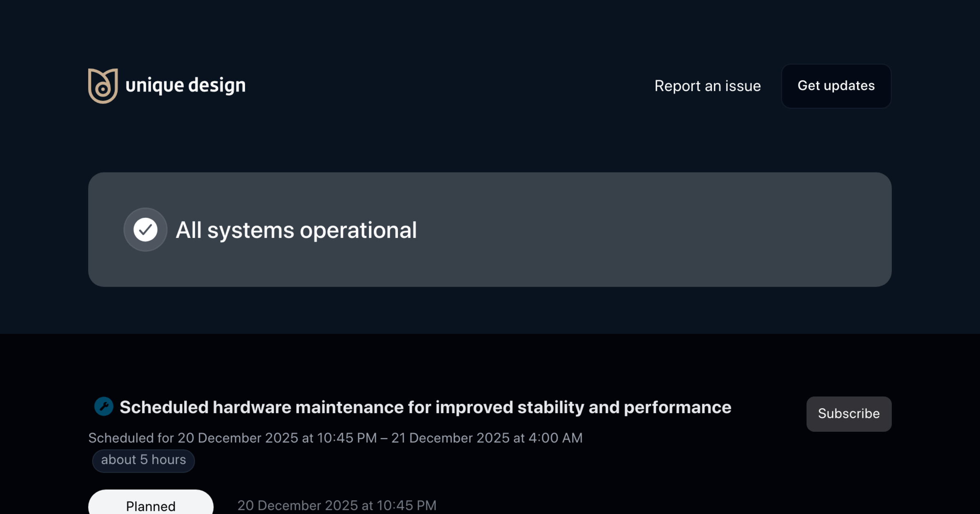Click the "Scheduled for" label text
The image size is (980, 514).
(131, 438)
